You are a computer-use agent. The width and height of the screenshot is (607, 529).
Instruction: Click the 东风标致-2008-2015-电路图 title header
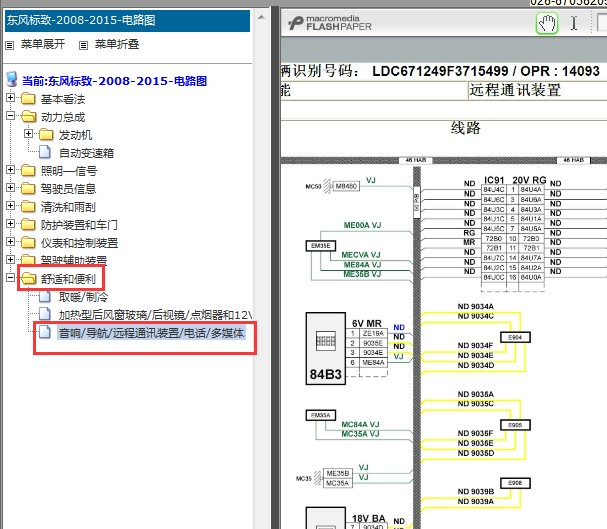pyautogui.click(x=127, y=21)
